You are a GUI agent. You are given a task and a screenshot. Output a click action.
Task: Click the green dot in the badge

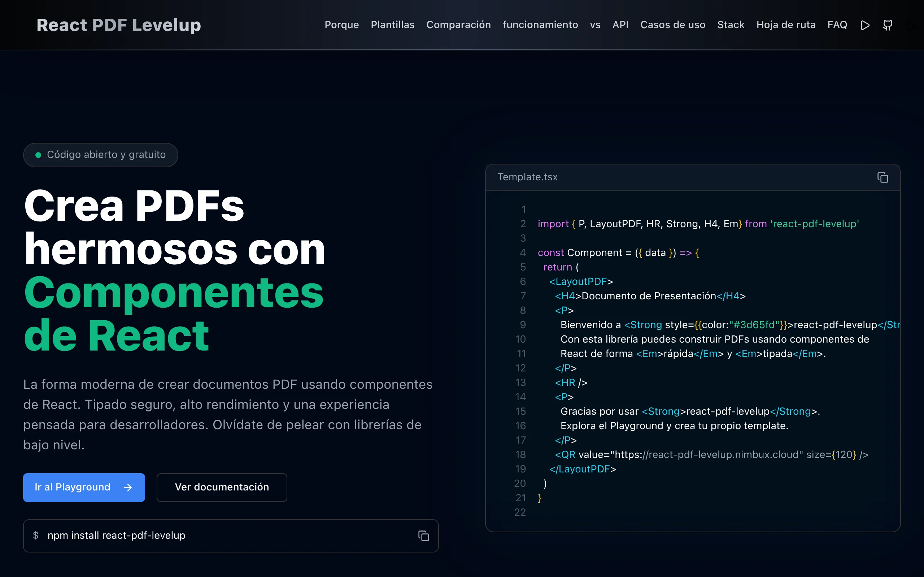(38, 155)
